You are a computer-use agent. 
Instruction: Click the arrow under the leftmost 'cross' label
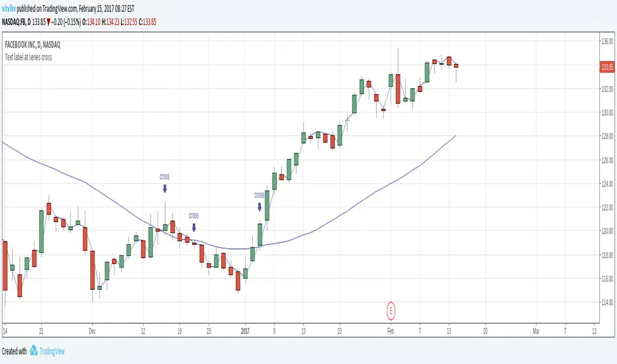pyautogui.click(x=165, y=189)
